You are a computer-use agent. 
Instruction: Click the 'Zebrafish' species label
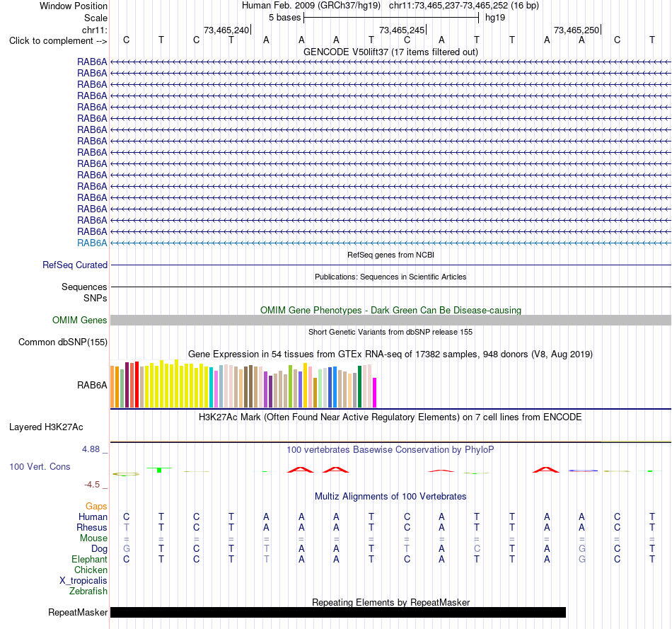tap(88, 592)
